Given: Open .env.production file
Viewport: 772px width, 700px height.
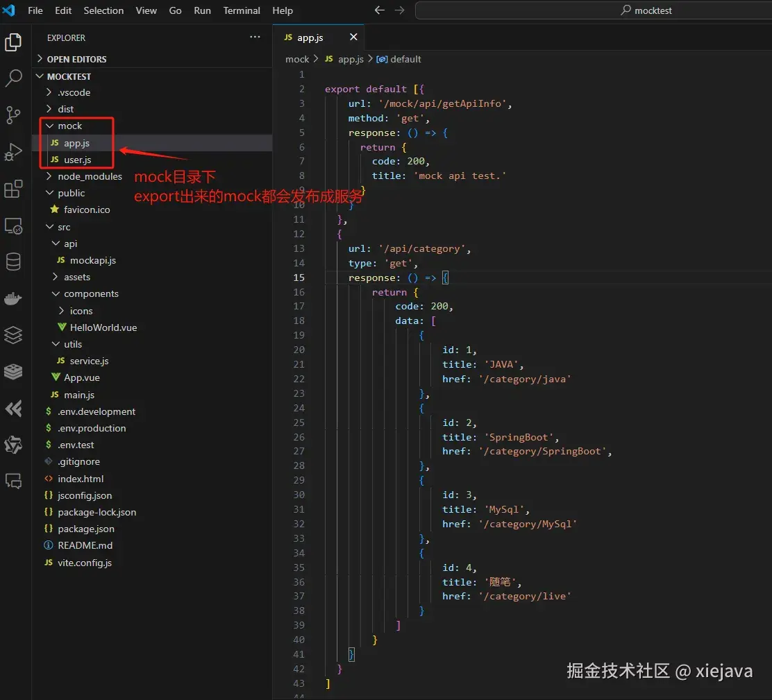Looking at the screenshot, I should [x=152, y=429].
